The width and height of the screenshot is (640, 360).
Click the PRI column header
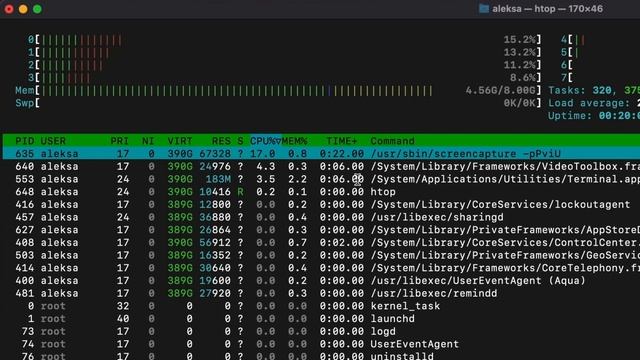tap(120, 141)
